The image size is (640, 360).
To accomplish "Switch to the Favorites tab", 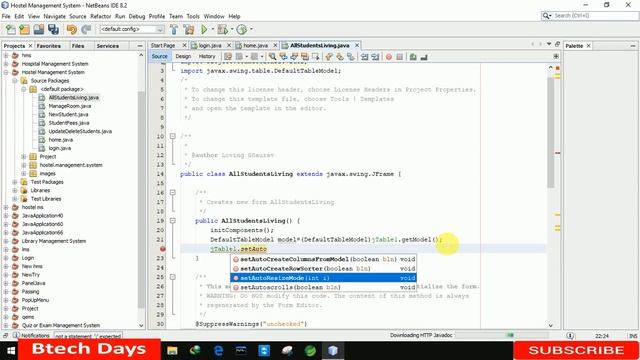I will 49,46.
